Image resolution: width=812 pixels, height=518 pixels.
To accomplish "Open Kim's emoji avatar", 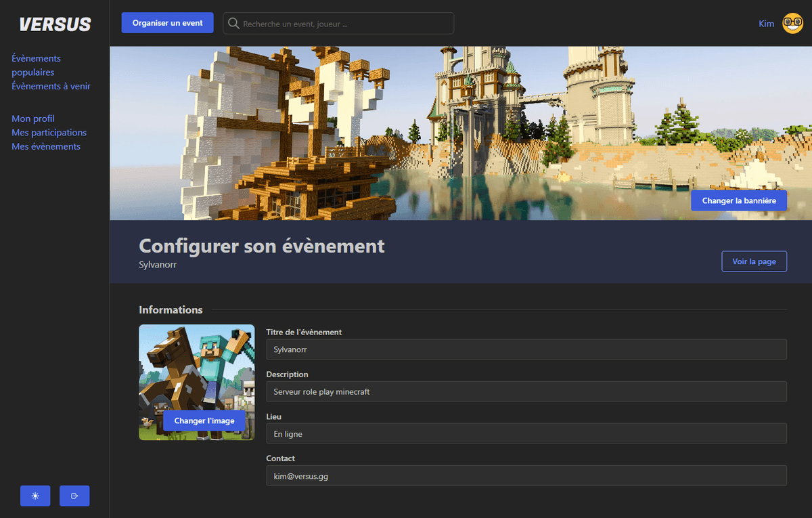I will [792, 24].
